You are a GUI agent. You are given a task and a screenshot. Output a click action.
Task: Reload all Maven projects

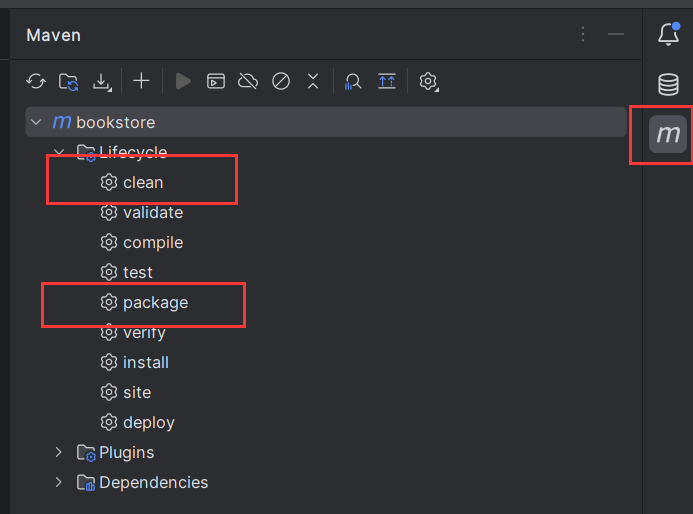click(36, 81)
